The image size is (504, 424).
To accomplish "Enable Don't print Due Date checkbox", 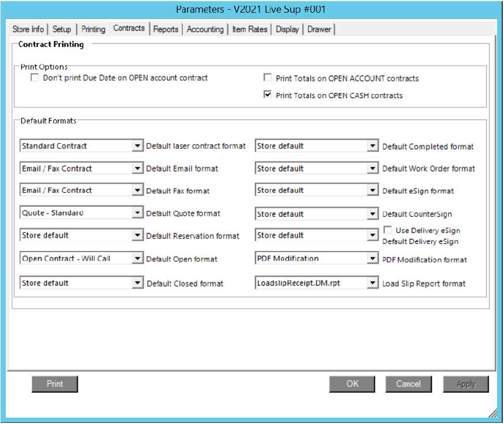I will [35, 78].
